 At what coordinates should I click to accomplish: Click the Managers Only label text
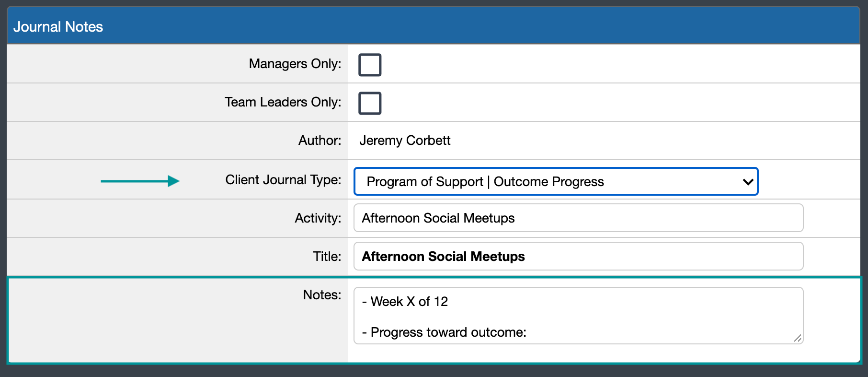(x=294, y=63)
